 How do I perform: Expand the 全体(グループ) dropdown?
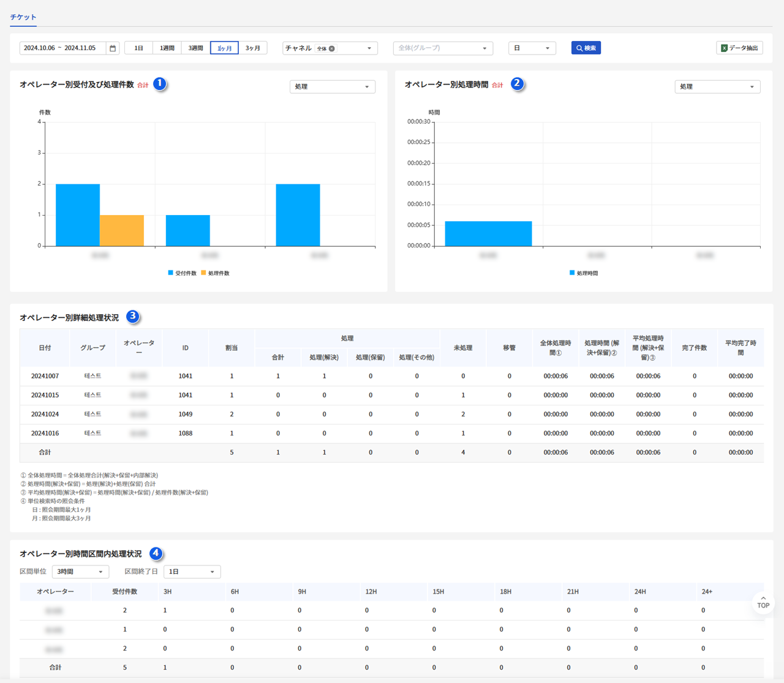(443, 48)
